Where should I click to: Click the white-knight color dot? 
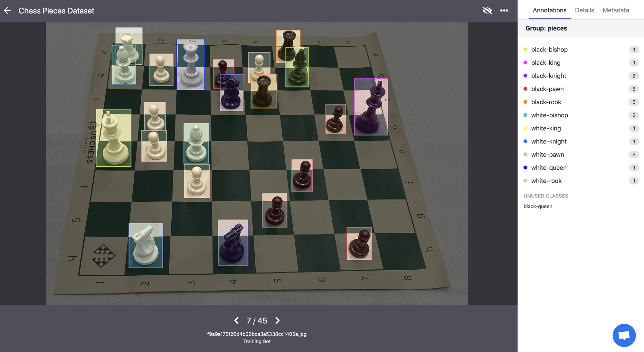tap(525, 141)
